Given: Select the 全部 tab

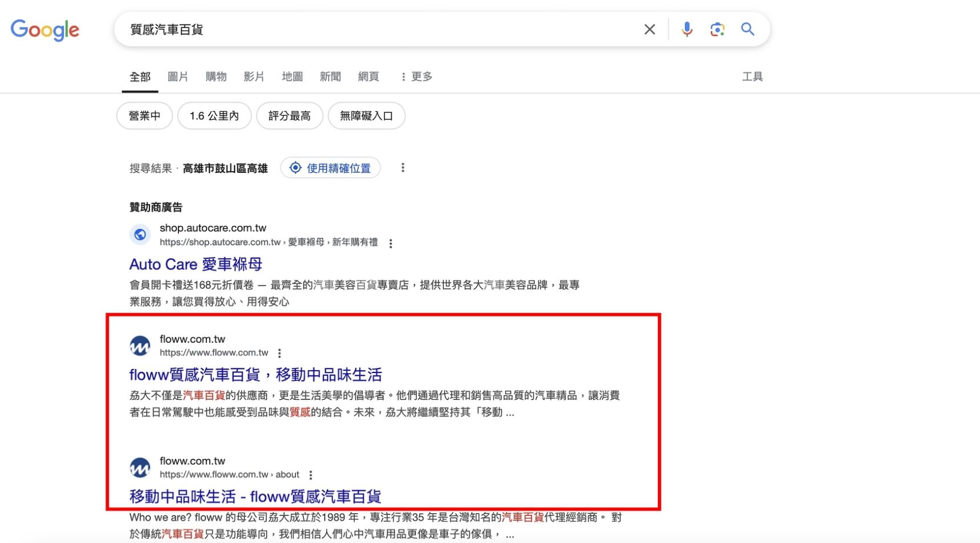Looking at the screenshot, I should coord(140,76).
